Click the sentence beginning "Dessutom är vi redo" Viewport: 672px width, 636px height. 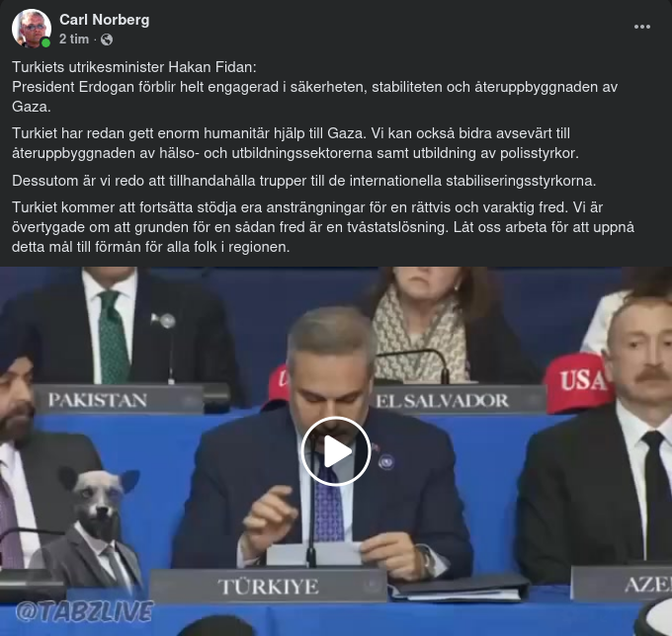coord(303,181)
